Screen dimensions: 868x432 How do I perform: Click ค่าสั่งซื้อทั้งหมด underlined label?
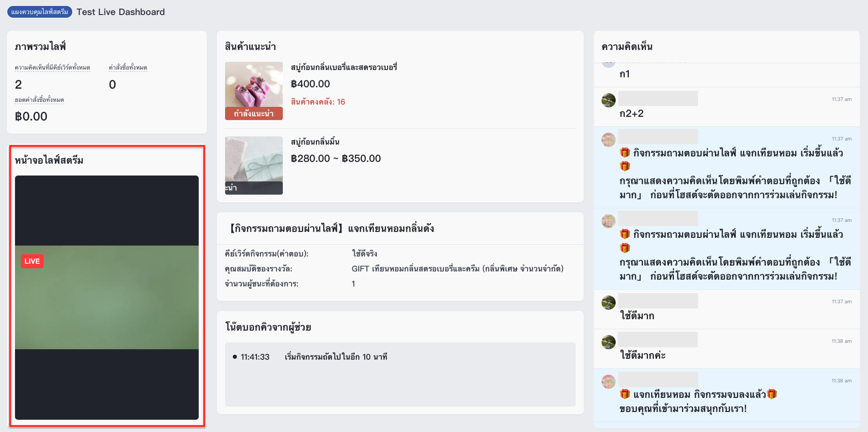click(128, 68)
